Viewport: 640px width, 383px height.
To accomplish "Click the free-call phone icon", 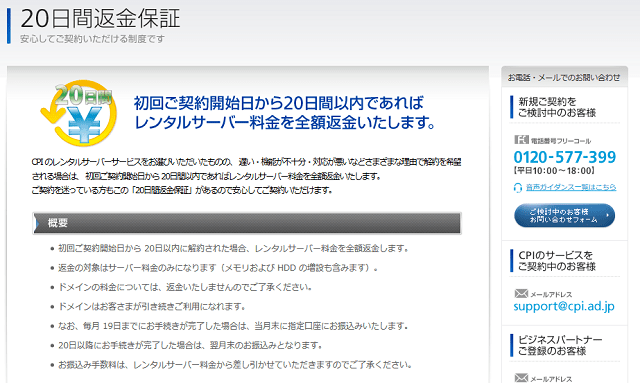I will 521,140.
